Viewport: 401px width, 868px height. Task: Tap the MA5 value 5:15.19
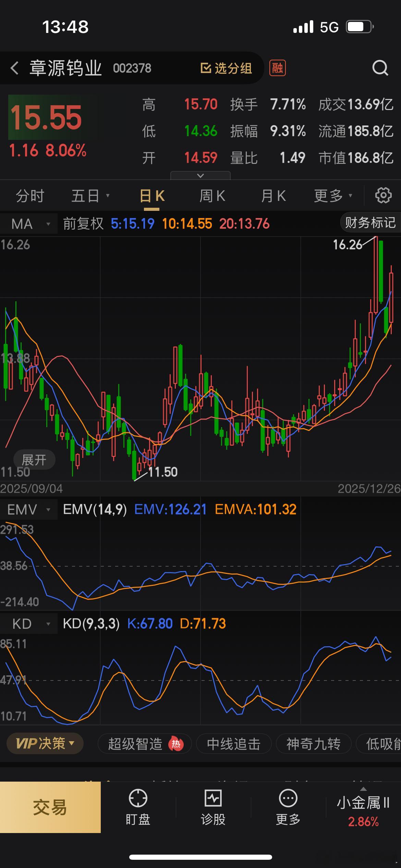[x=133, y=224]
